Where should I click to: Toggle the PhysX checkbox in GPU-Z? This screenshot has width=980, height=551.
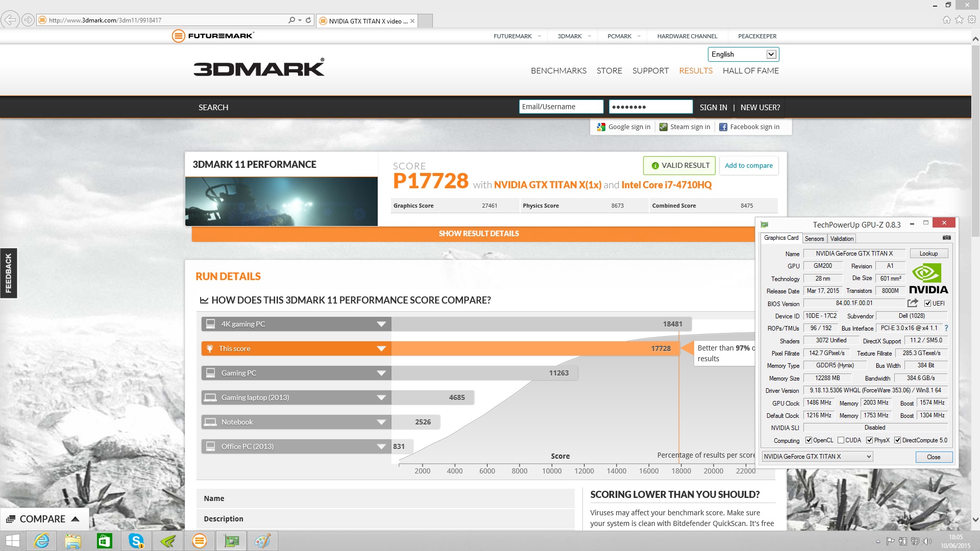(869, 440)
